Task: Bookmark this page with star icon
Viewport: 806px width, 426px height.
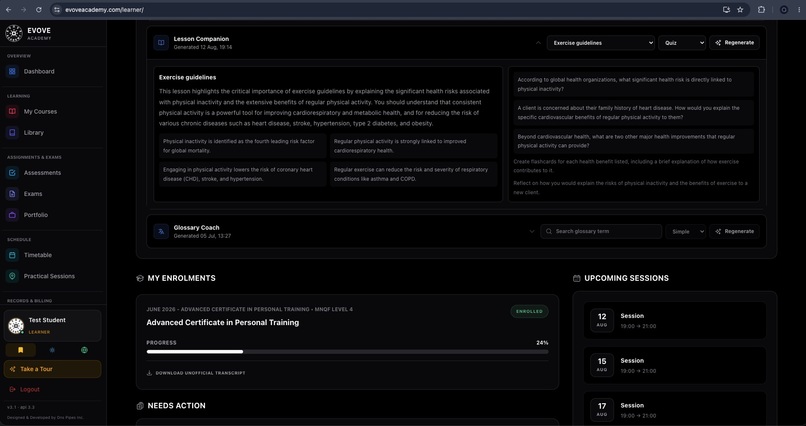Action: [740, 10]
